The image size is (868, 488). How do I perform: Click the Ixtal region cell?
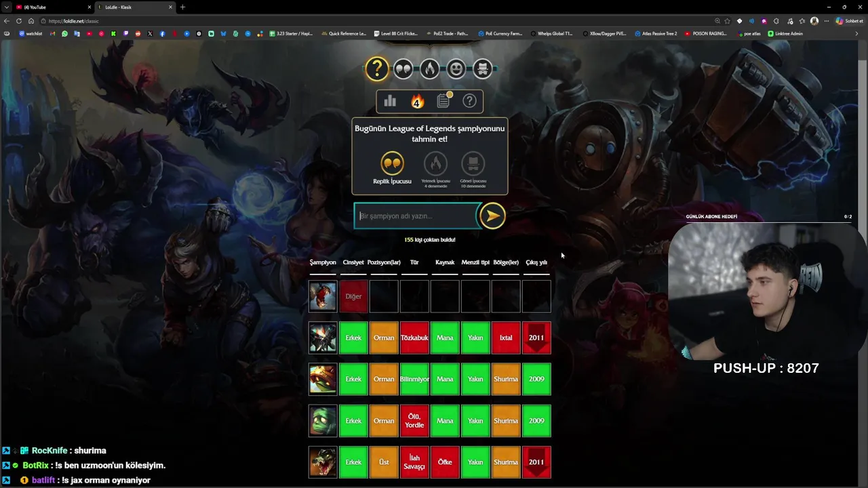pos(506,338)
